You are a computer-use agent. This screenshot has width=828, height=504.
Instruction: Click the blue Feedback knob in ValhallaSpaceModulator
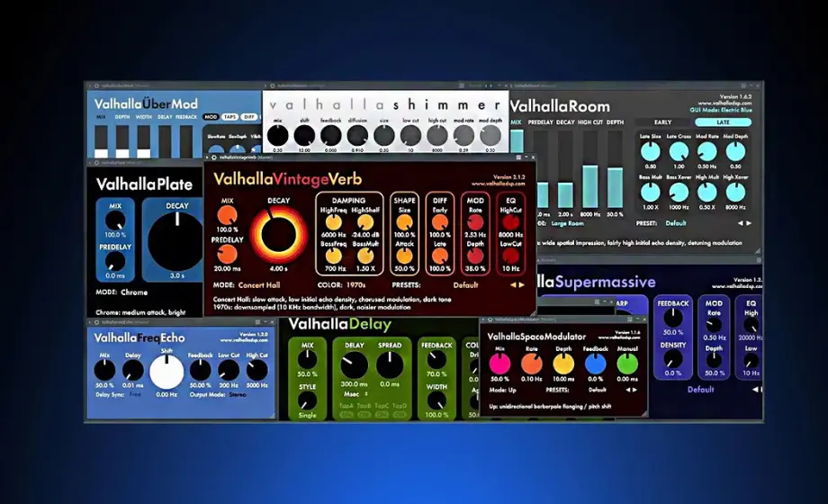595,364
